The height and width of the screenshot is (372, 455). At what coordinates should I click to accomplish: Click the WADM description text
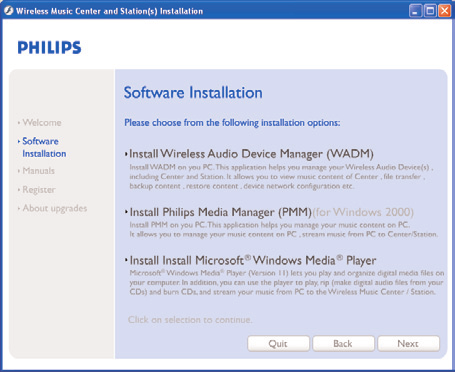click(281, 176)
